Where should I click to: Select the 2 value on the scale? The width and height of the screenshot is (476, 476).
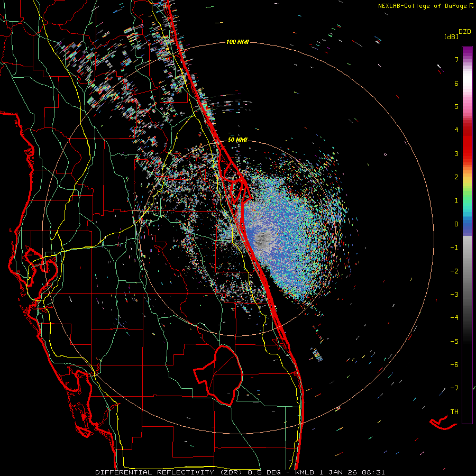(x=456, y=177)
